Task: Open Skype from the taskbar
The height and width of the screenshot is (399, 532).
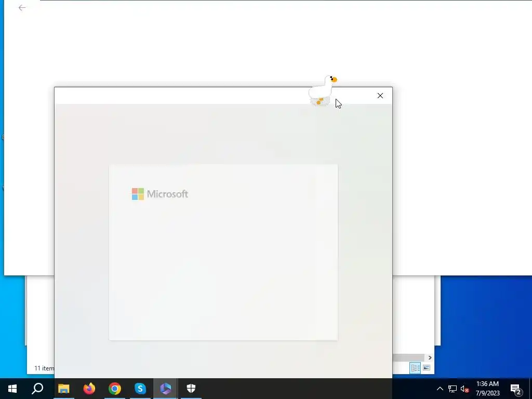Action: pyautogui.click(x=140, y=389)
